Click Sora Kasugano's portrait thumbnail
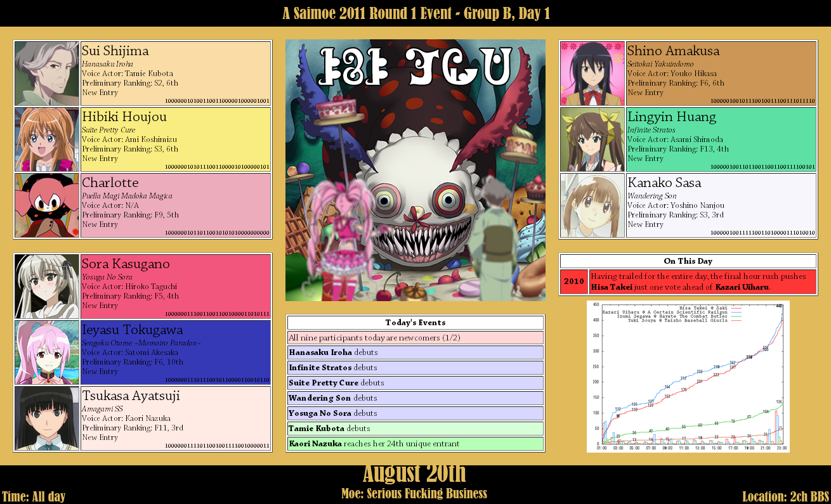Viewport: 831px width, 504px height. (47, 287)
